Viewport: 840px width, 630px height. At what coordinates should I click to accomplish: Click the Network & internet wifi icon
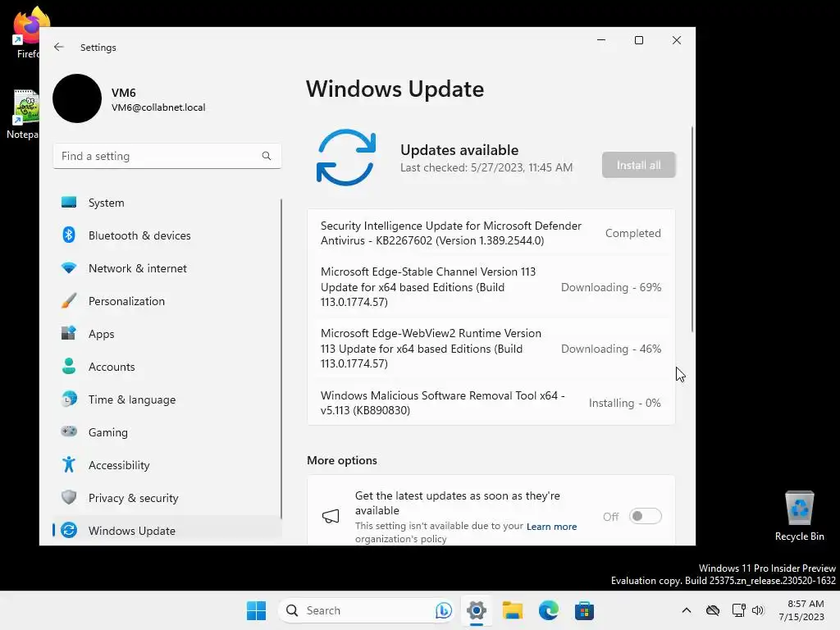click(x=69, y=268)
